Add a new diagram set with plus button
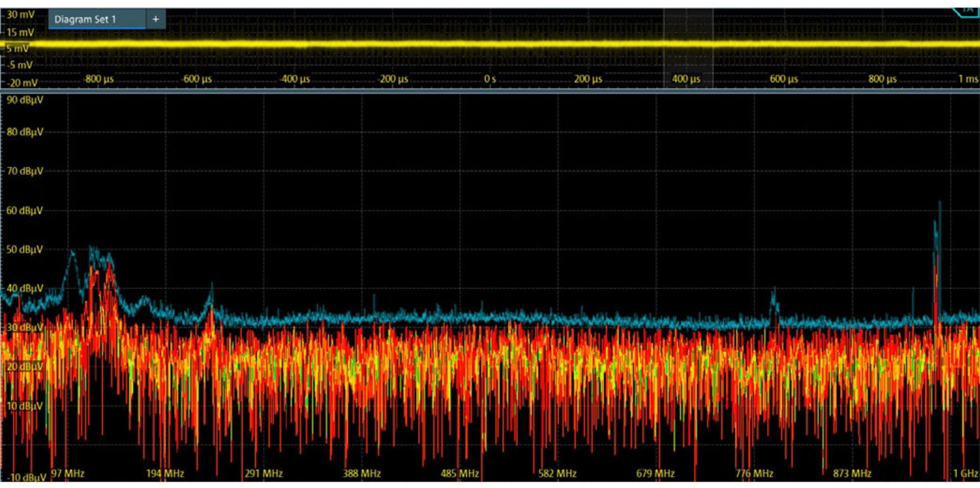 (x=156, y=19)
